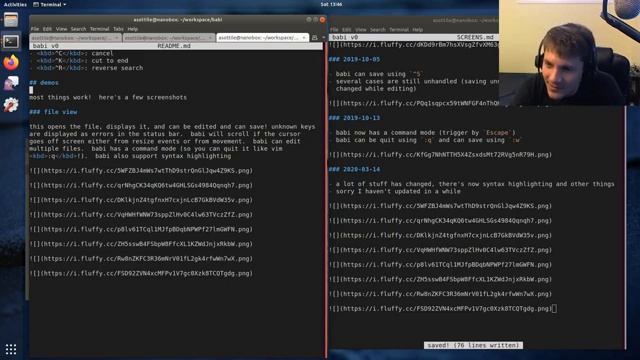This screenshot has width=640, height=360.
Task: Click the FSD92ZVN4xcMFPv1 link in SCREENS.md
Action: [440, 309]
